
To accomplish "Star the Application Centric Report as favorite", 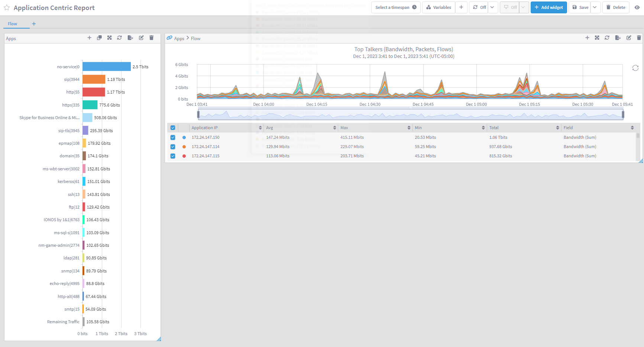I will (x=7, y=7).
